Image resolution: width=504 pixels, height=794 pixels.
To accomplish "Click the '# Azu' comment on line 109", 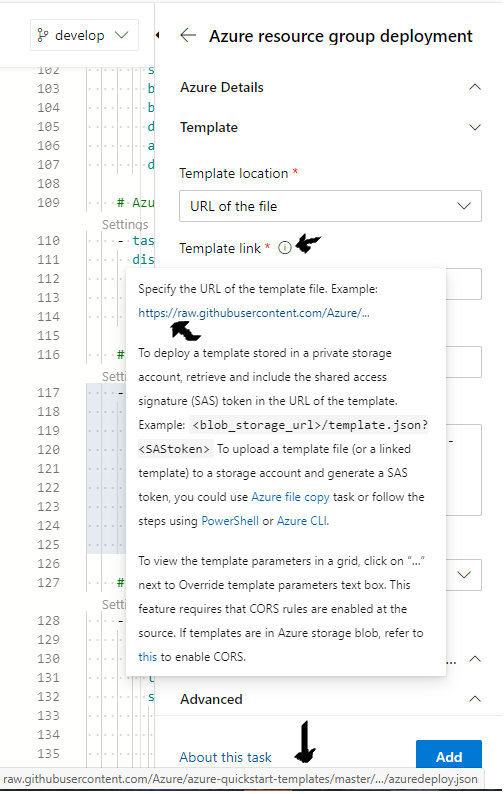I will 135,203.
